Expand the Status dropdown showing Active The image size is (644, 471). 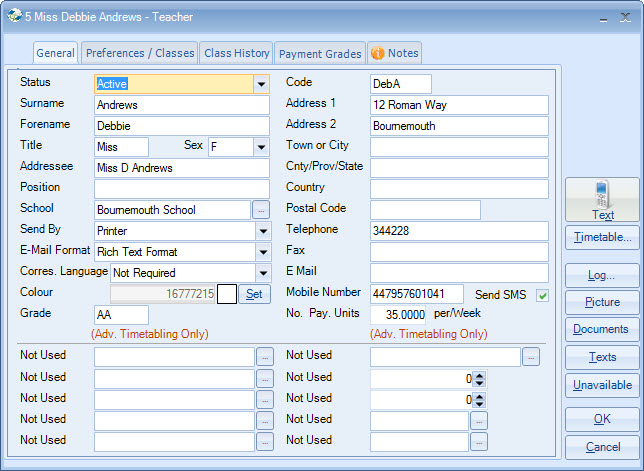(x=261, y=85)
